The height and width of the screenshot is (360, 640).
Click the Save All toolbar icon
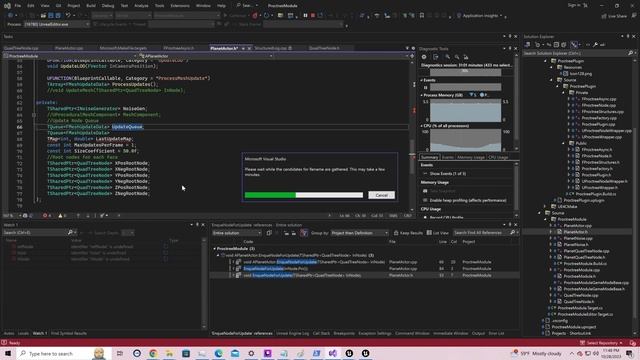tap(58, 16)
